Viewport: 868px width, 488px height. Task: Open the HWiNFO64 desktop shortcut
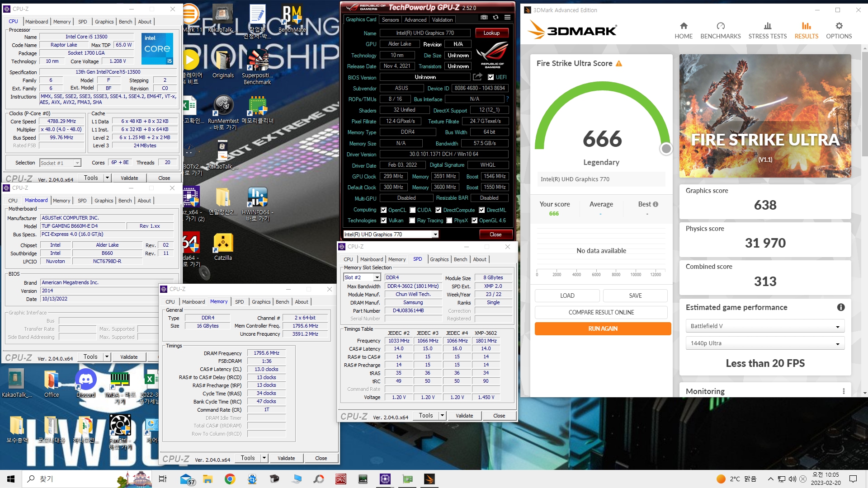tap(257, 204)
